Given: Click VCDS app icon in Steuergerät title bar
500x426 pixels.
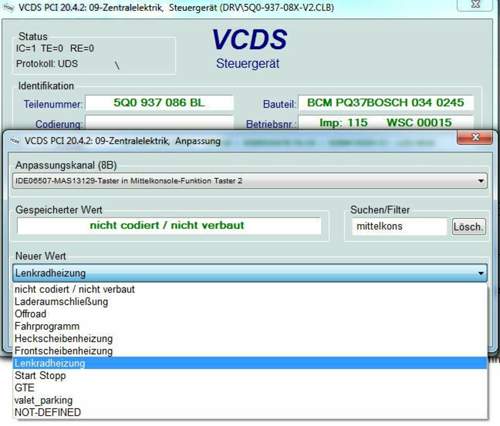Looking at the screenshot, I should 8,8.
